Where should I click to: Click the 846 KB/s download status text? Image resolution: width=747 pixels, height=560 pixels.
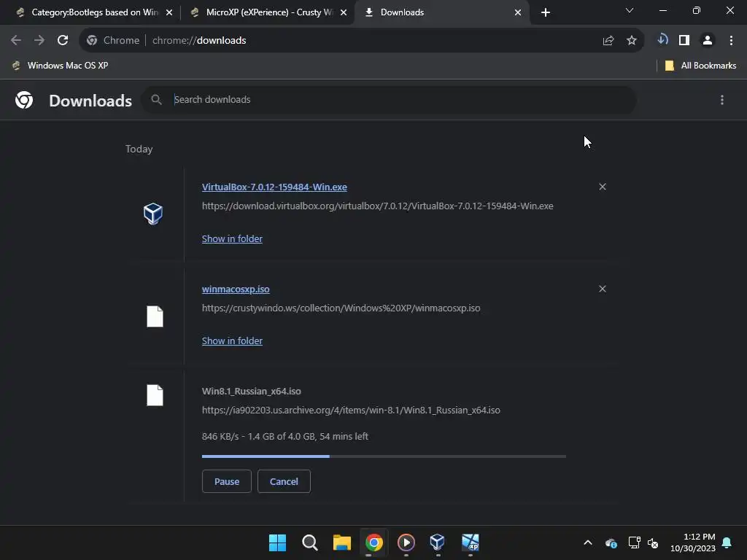tap(285, 436)
